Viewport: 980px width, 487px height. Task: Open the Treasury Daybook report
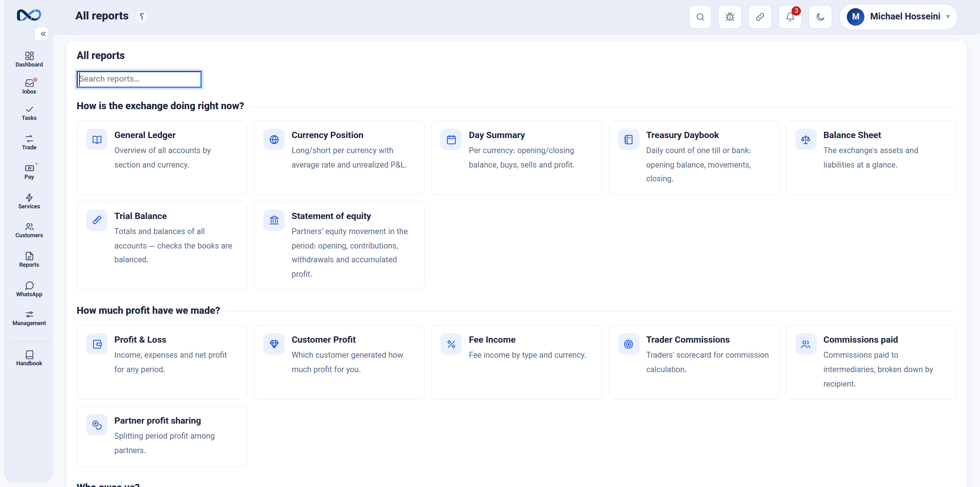(694, 158)
